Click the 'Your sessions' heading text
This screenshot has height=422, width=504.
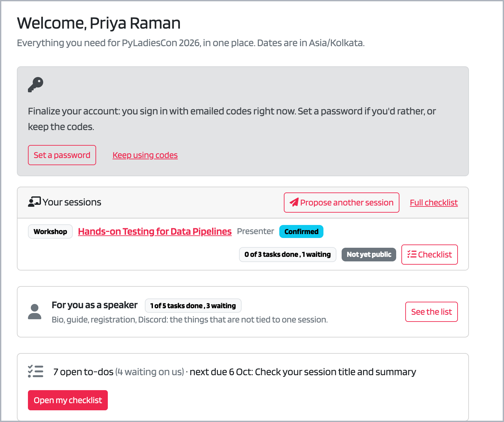[72, 202]
